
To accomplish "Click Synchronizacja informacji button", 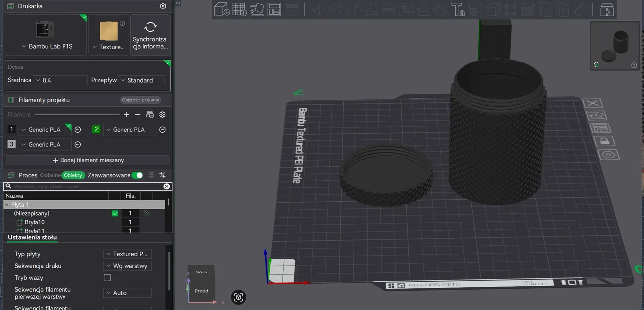I will [x=150, y=35].
